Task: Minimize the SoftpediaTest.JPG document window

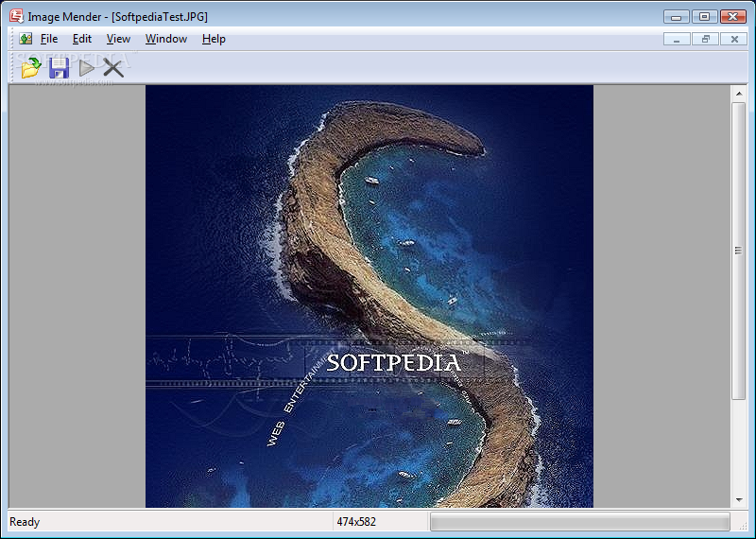Action: (677, 39)
